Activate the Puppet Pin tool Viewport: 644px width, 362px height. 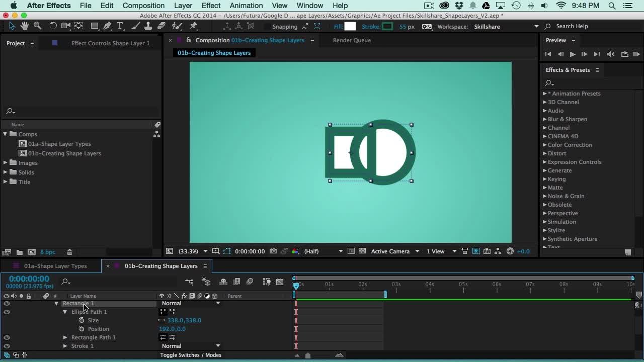pos(194,26)
